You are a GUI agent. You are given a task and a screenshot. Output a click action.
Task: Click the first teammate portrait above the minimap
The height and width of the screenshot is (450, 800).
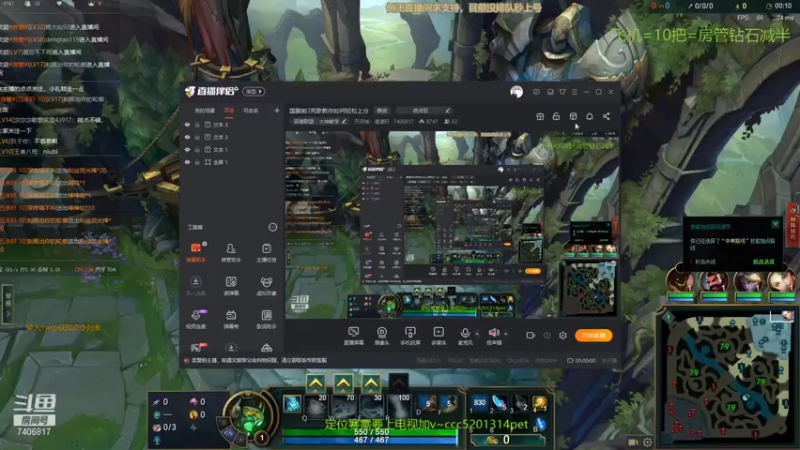point(681,281)
